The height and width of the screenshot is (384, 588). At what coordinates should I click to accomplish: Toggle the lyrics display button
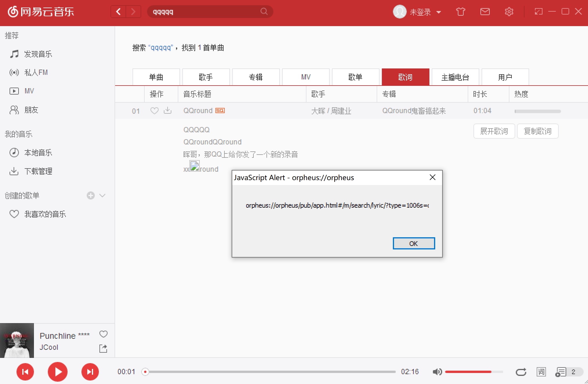541,372
